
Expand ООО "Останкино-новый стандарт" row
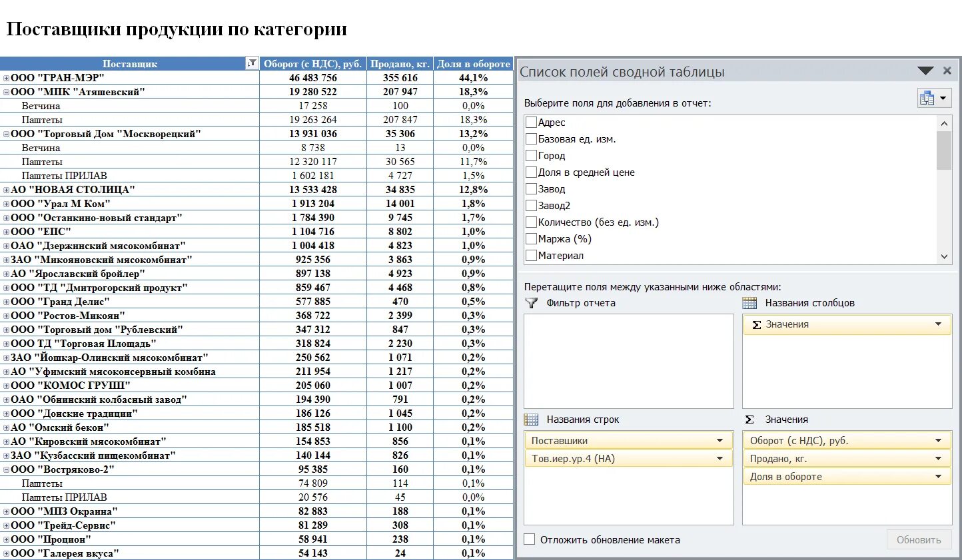[x=6, y=218]
